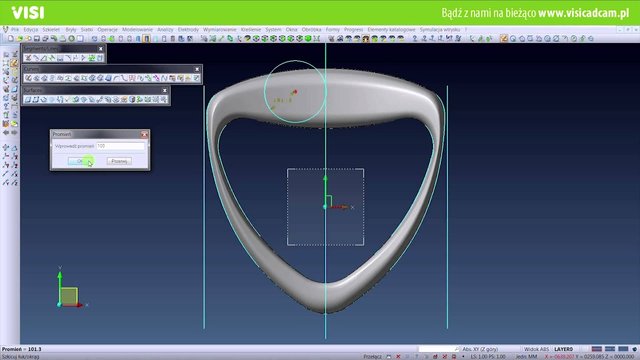
Task: Click the last checkmark icon in Curves toolbar
Action: point(197,78)
